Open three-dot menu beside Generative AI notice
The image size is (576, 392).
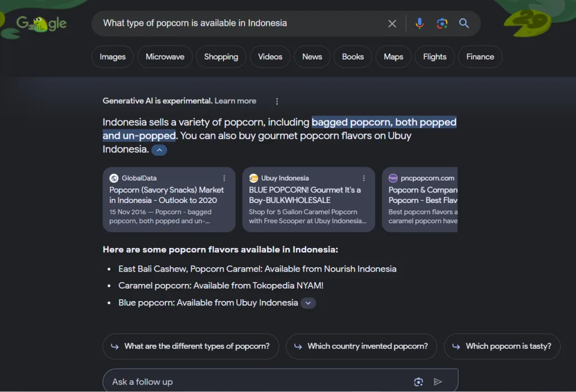click(277, 101)
